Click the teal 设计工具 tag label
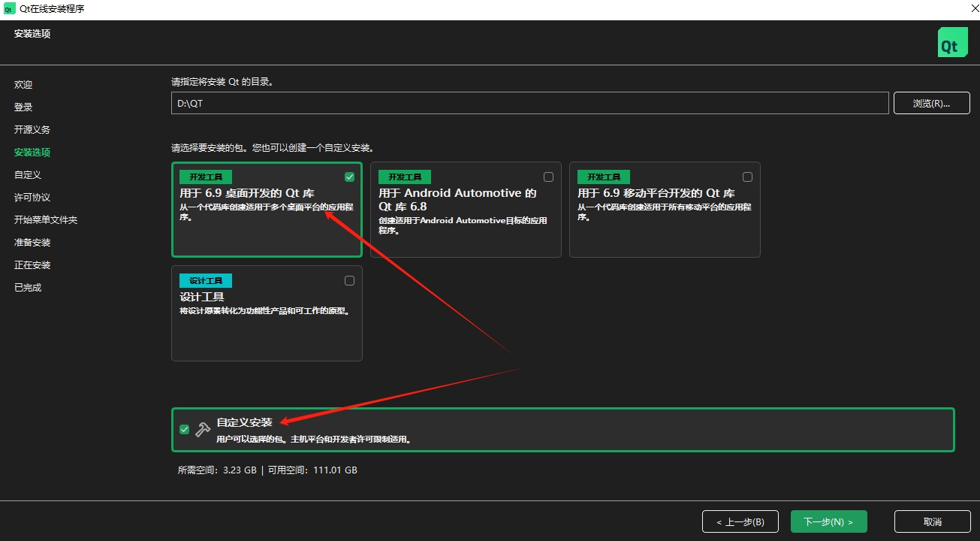The height and width of the screenshot is (541, 980). [x=206, y=280]
